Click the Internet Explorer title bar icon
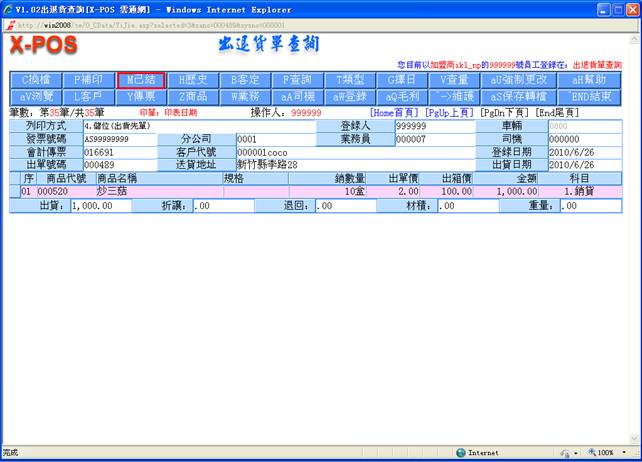The width and height of the screenshot is (642, 462). point(8,8)
